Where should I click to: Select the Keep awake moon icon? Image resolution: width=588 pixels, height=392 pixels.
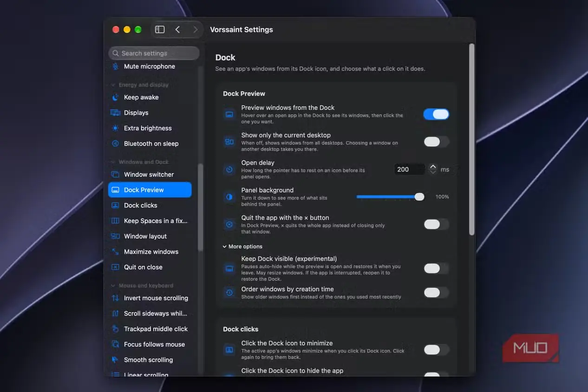point(115,97)
